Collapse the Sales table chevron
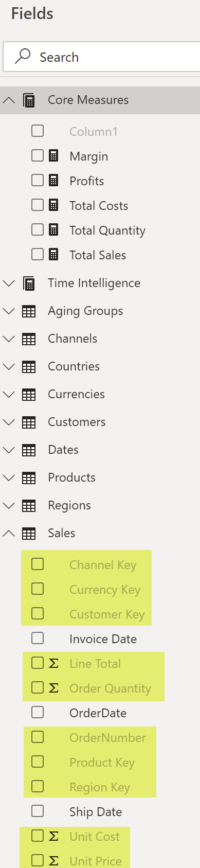Screen dimensions: 200x868 point(9,533)
